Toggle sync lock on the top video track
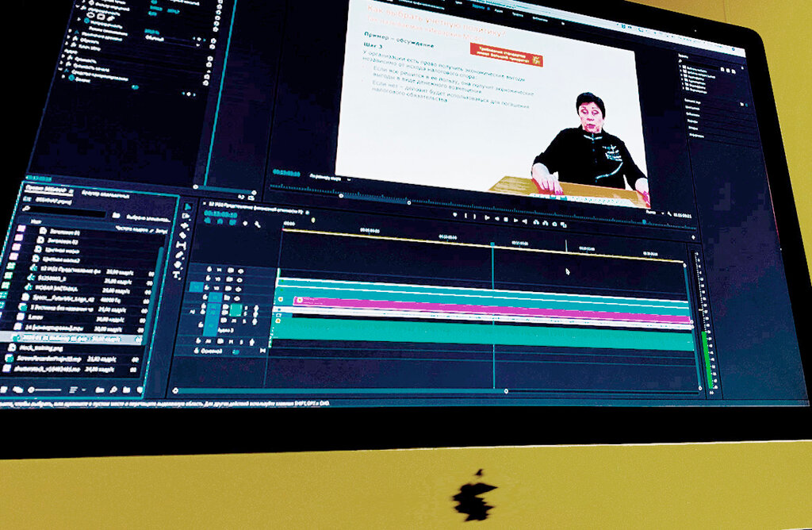This screenshot has height=530, width=812. 230,271
